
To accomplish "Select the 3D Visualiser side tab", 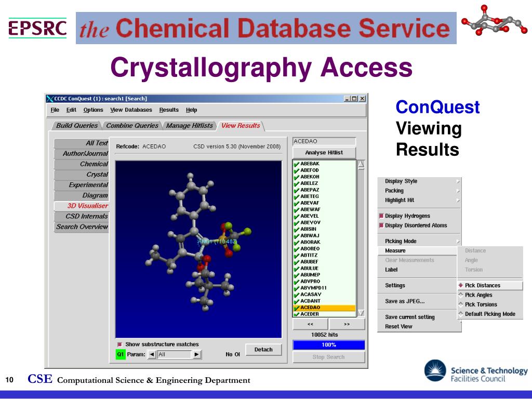I will (82, 206).
